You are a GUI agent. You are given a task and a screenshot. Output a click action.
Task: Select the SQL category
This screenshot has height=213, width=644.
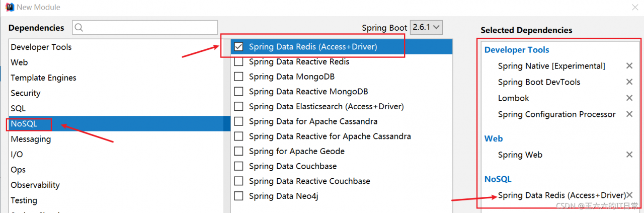coord(116,108)
